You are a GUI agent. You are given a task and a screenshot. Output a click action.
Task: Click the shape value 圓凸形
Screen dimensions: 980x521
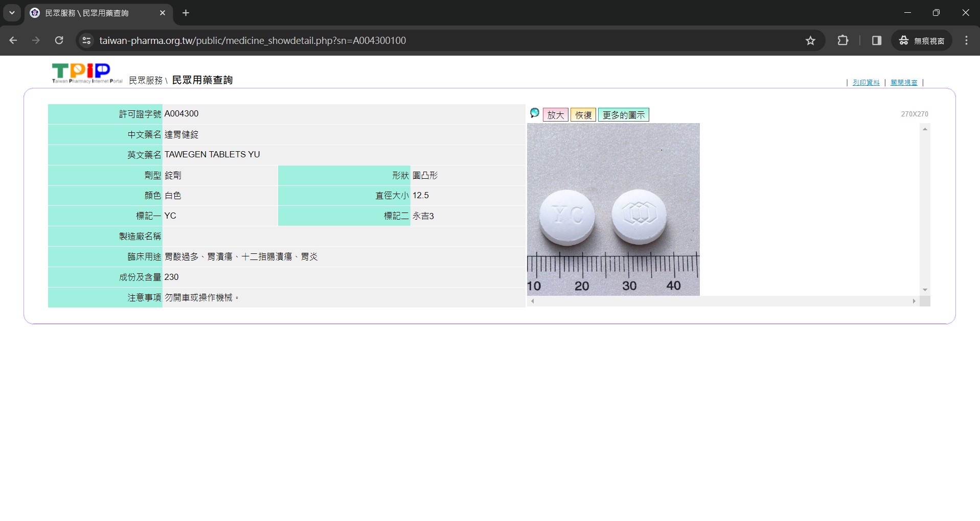[425, 175]
